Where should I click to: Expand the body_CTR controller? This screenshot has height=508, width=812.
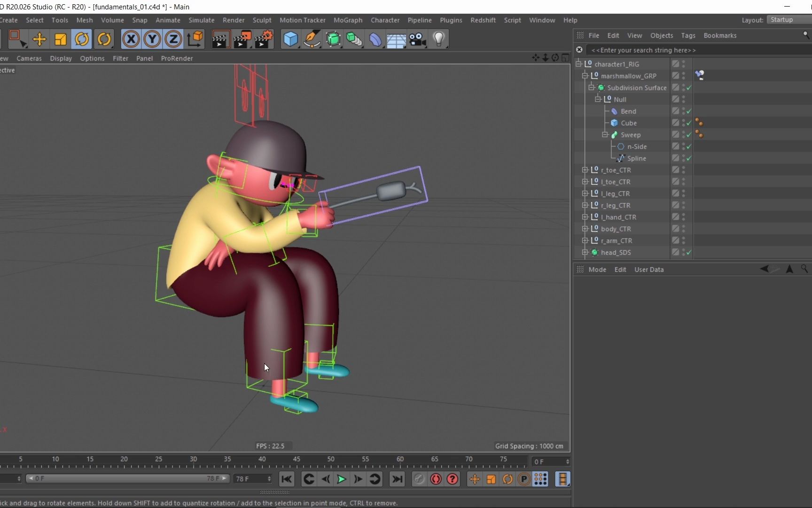click(x=585, y=229)
